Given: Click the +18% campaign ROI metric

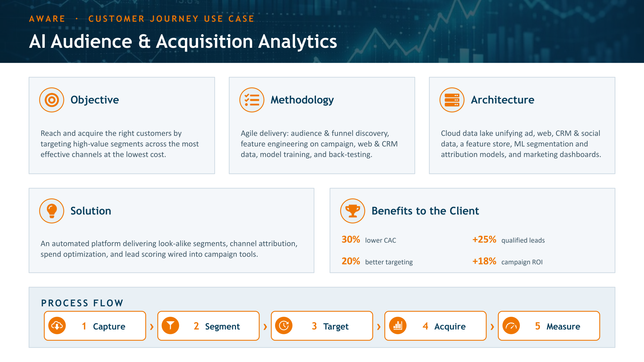Looking at the screenshot, I should tap(507, 261).
